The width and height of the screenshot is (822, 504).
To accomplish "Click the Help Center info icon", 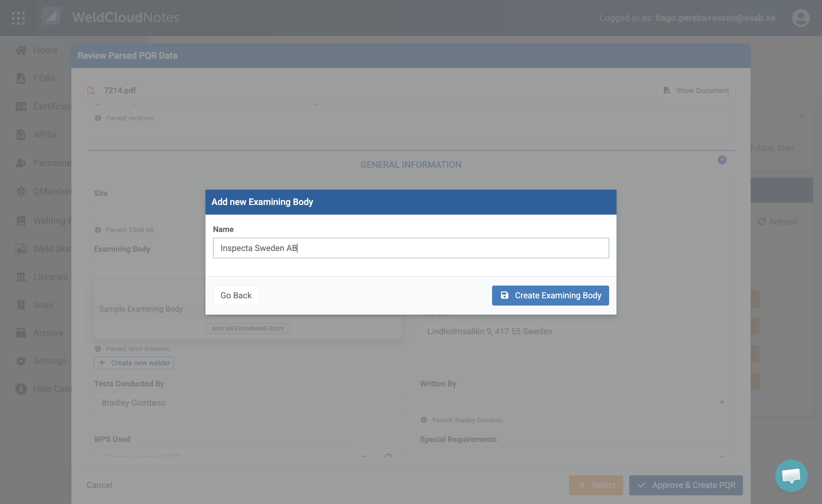I will coord(21,389).
